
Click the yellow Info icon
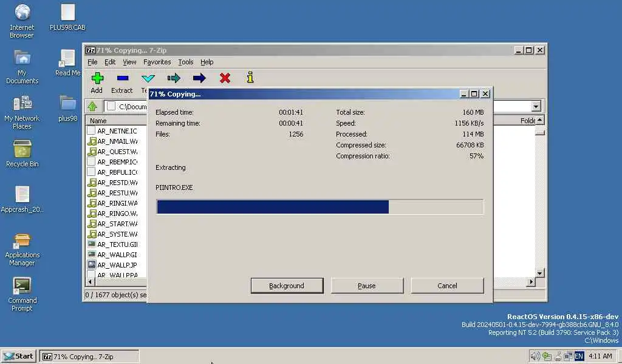pos(250,77)
